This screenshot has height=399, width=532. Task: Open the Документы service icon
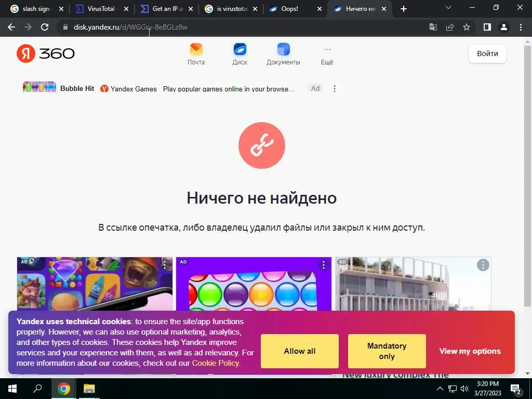pos(283,54)
